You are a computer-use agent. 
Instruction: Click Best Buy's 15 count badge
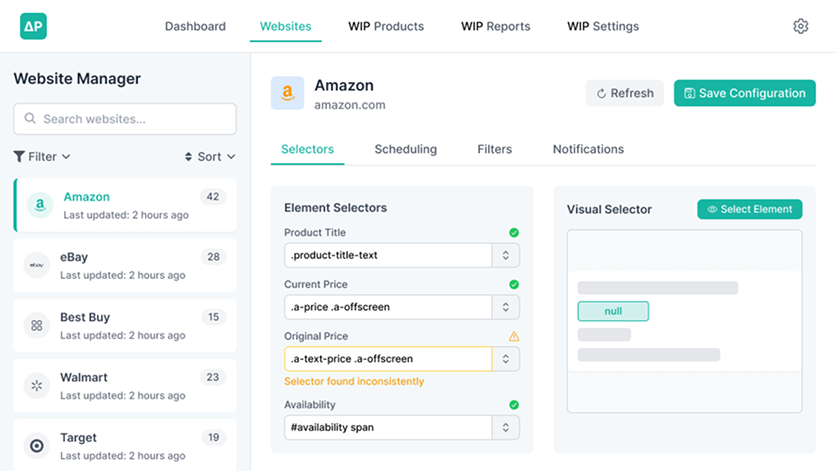click(213, 317)
